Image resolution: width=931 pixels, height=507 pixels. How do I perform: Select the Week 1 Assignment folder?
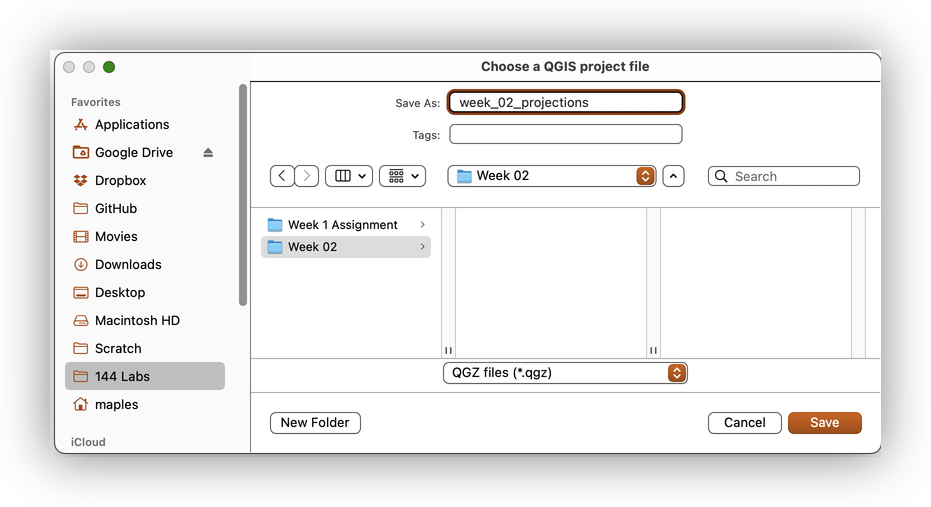[342, 225]
